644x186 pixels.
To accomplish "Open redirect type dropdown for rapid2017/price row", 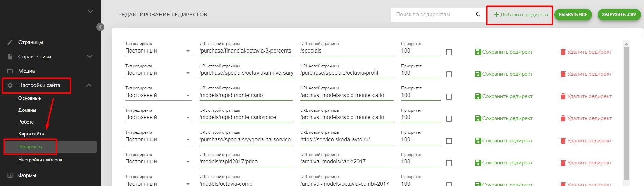I will click(x=158, y=162).
